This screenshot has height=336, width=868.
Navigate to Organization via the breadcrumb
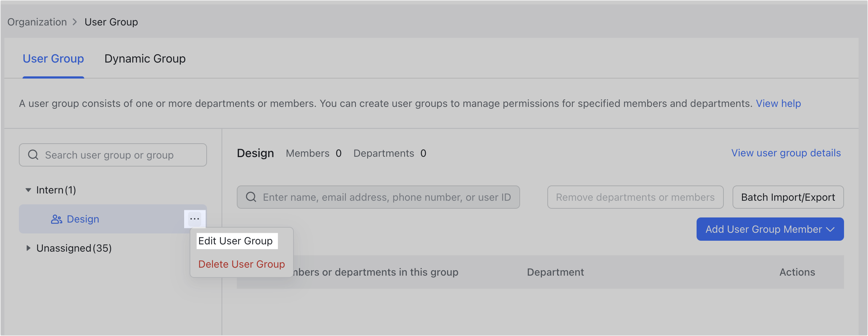click(x=37, y=22)
